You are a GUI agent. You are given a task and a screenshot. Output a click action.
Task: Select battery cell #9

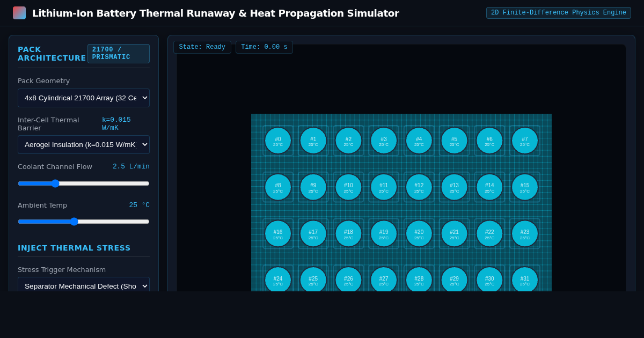(313, 187)
